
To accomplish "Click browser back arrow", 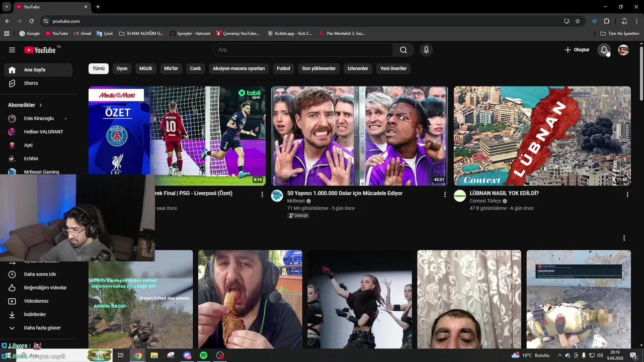I will click(7, 21).
